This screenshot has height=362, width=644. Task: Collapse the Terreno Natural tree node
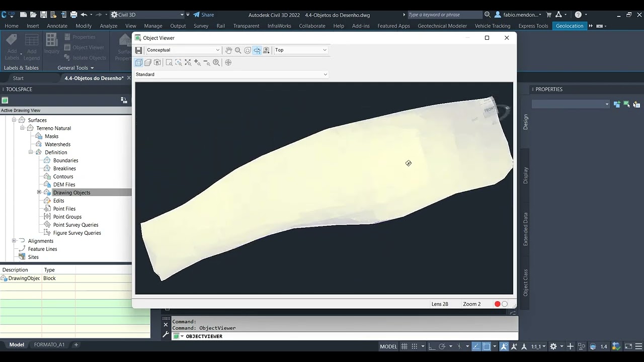pos(23,128)
